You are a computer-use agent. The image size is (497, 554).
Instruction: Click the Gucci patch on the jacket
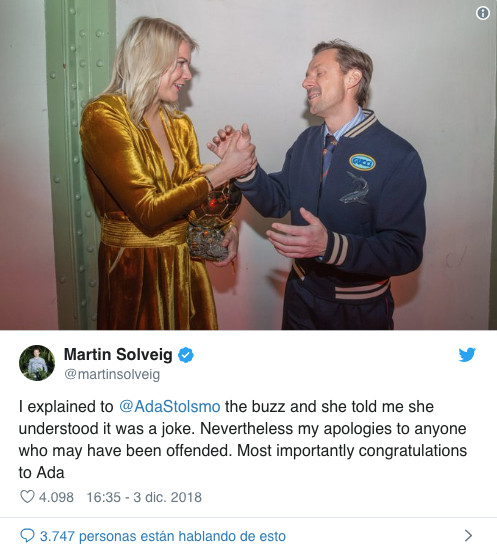point(362,163)
